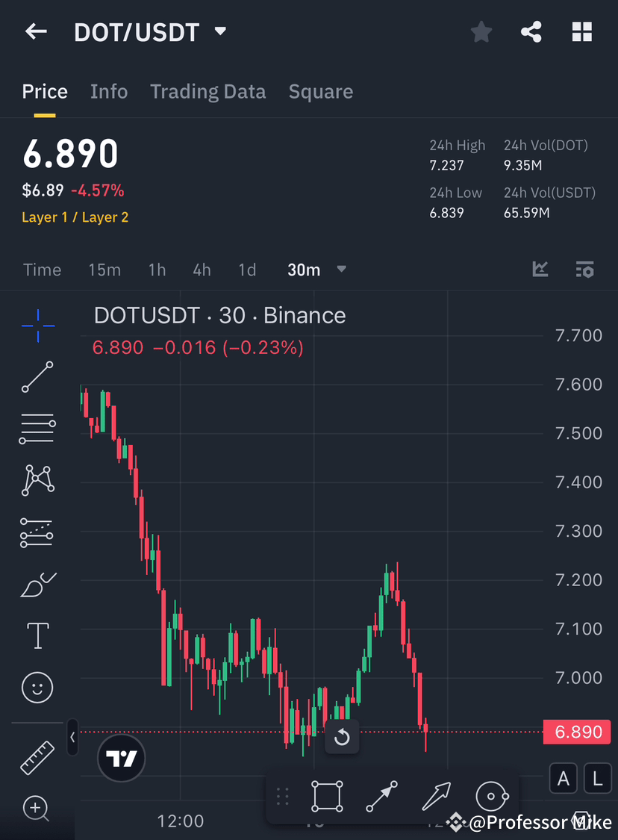Image resolution: width=618 pixels, height=840 pixels.
Task: Select the crosshair tool
Action: point(37,325)
